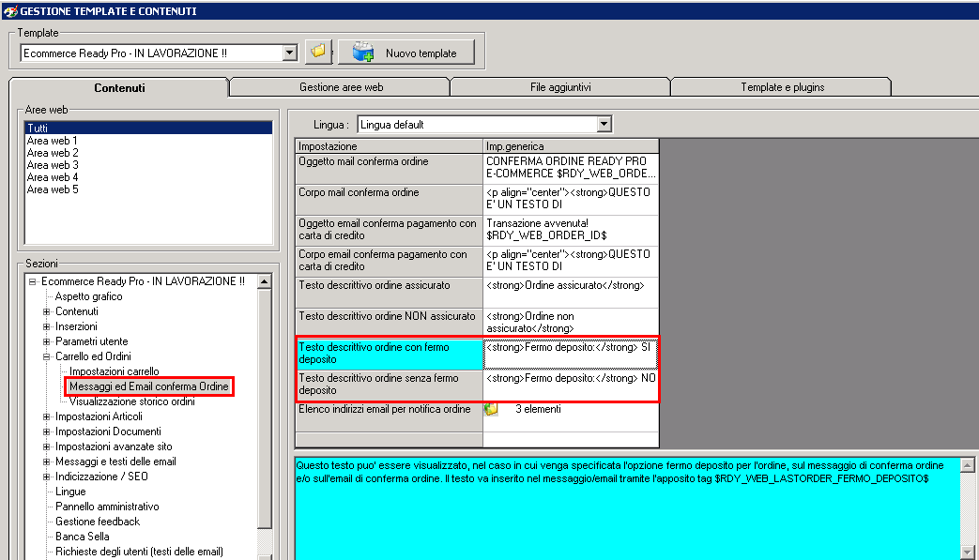
Task: Select Carrello ed Ordini tree item label
Action: (x=93, y=356)
